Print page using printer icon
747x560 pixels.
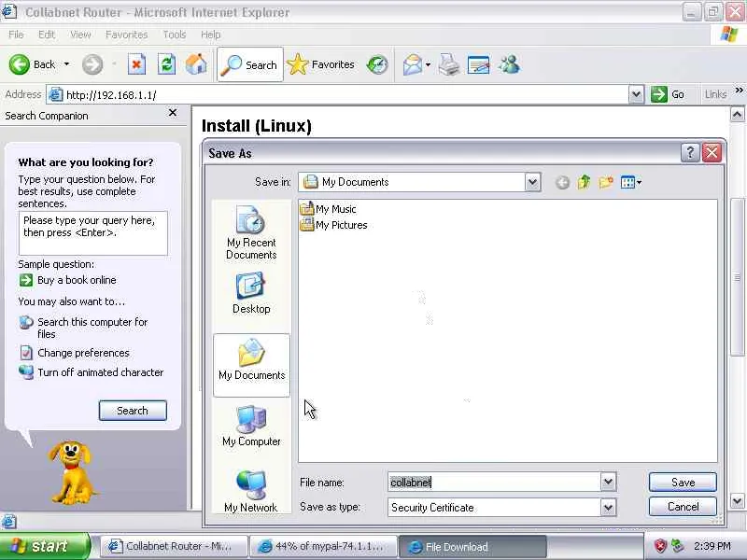449,64
